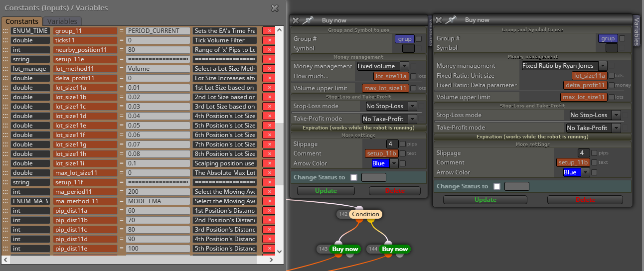Image resolution: width=644 pixels, height=271 pixels.
Task: Open the vertical Variables side tab
Action: [x=637, y=31]
